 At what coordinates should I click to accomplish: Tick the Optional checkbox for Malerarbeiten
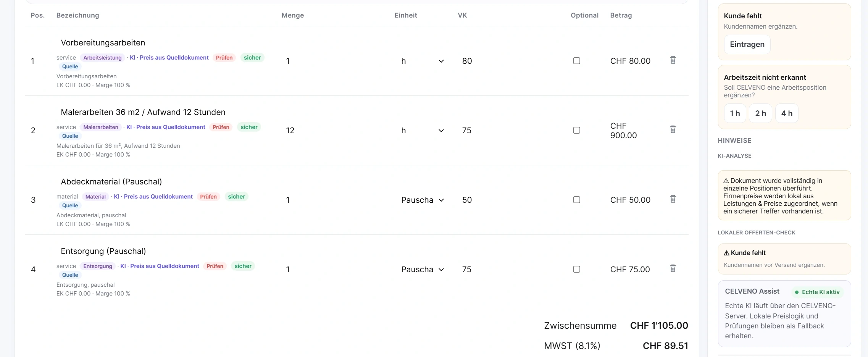pyautogui.click(x=577, y=130)
